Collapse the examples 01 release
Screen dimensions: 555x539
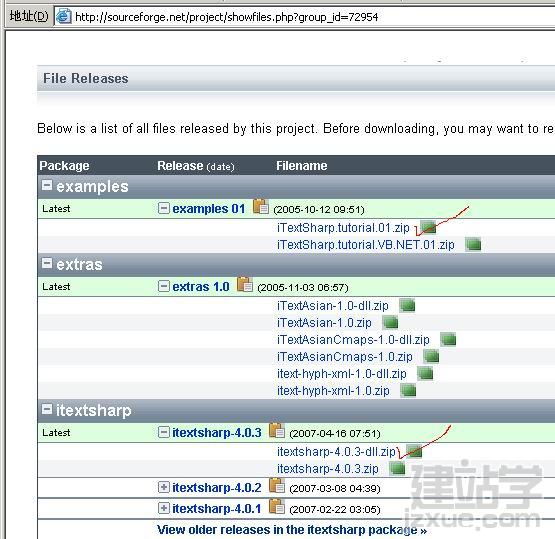[x=164, y=208]
